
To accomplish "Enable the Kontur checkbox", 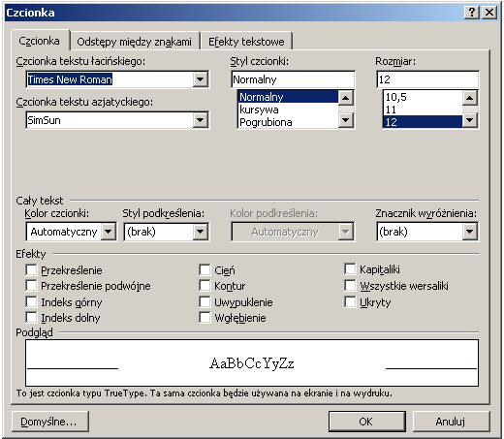I will 205,286.
